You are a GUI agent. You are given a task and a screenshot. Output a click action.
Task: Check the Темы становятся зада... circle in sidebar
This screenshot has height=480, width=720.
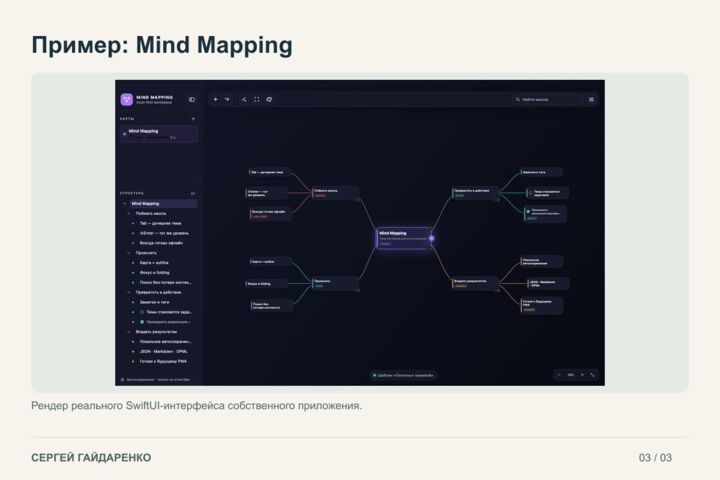point(142,312)
